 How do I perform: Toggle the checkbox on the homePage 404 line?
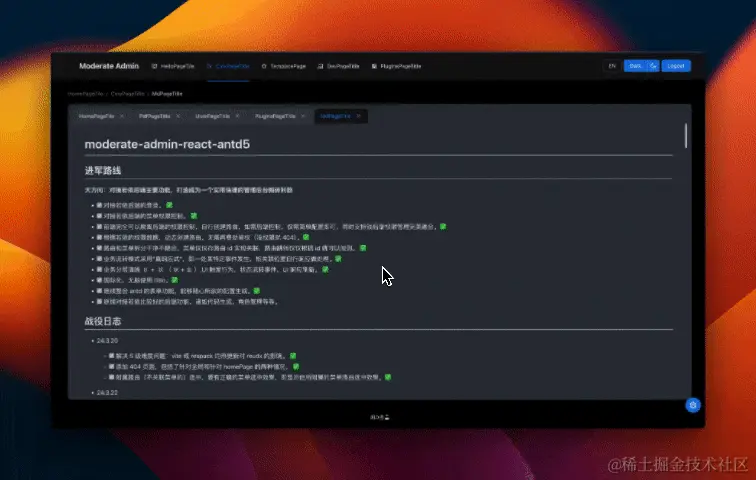coord(111,366)
